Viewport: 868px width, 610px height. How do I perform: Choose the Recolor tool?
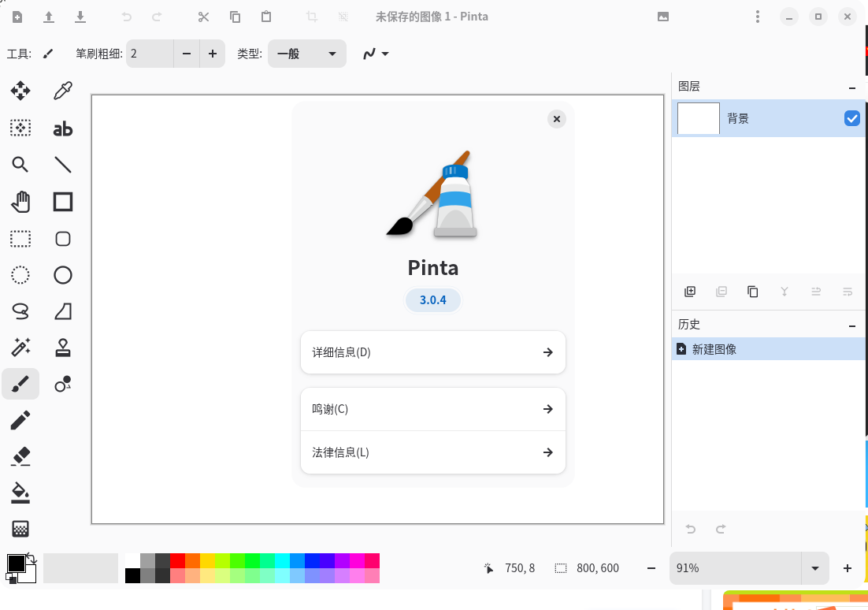62,384
